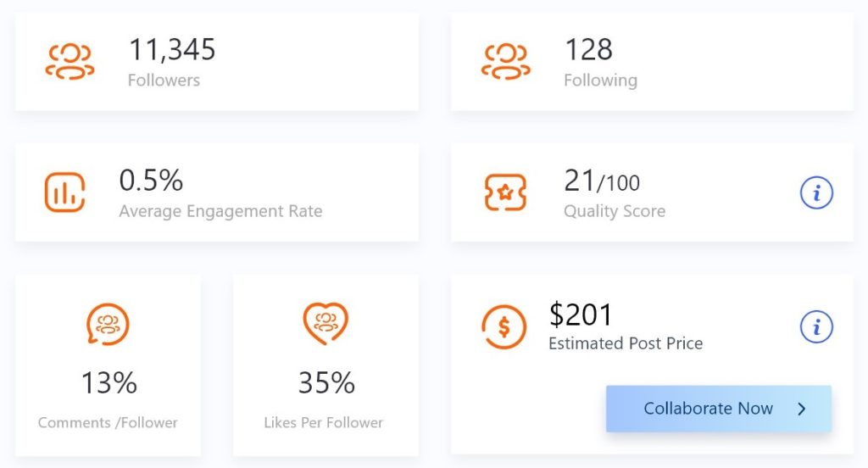Screen dimensions: 868x468
Task: Click the 21/100 quality score value
Action: click(602, 181)
